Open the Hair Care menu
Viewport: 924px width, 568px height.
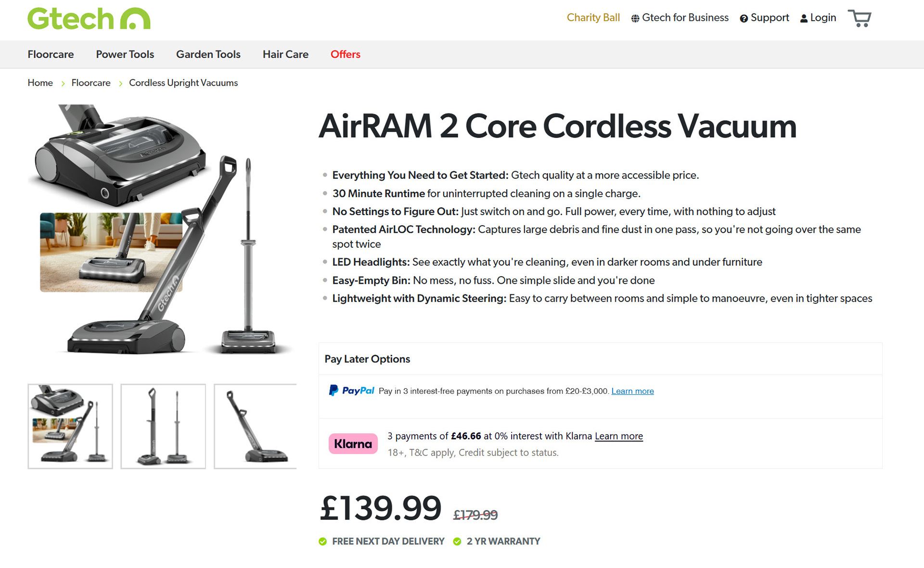pyautogui.click(x=285, y=54)
